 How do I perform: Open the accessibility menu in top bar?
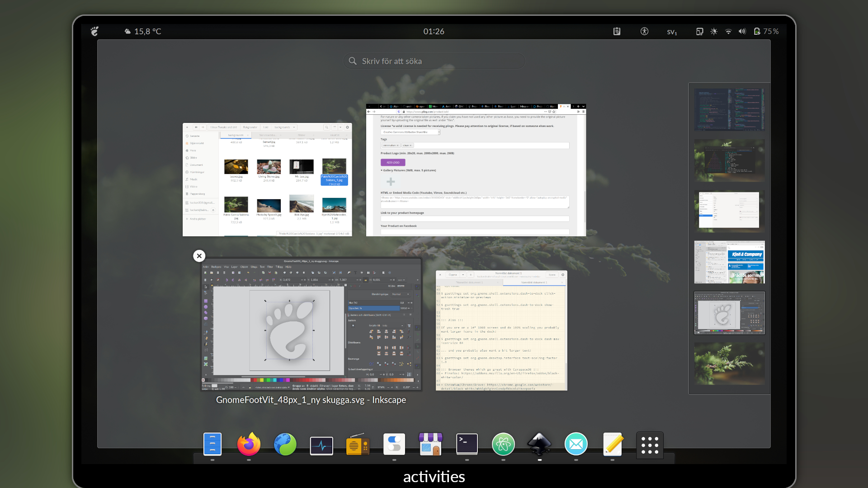click(x=644, y=31)
